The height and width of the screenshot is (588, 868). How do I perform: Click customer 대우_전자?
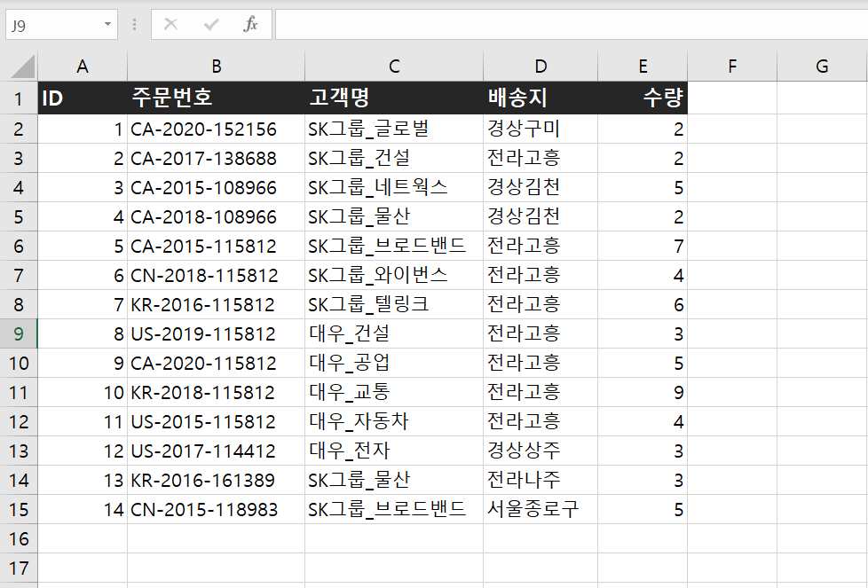394,451
